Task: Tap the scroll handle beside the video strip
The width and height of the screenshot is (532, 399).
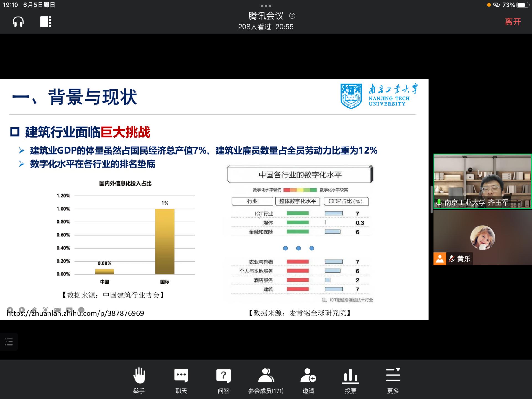Action: coord(431,199)
